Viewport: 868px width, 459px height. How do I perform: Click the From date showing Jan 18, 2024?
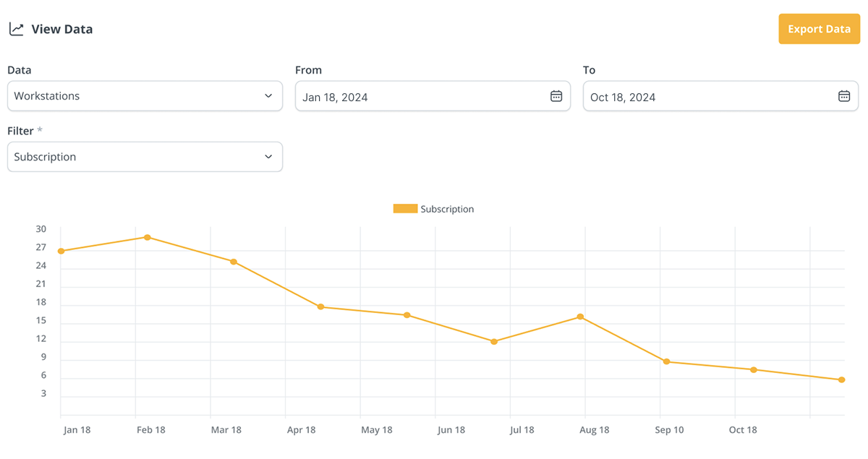pyautogui.click(x=420, y=97)
